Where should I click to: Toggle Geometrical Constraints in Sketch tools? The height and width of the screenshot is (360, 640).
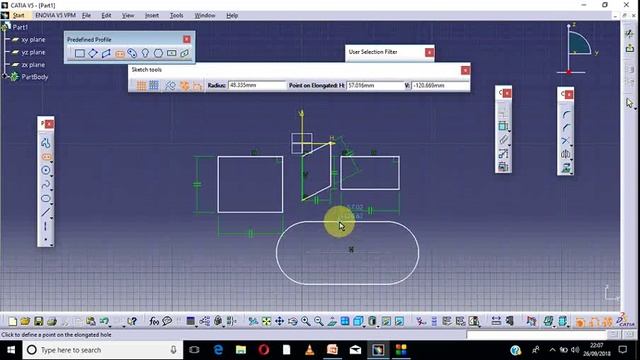tap(184, 85)
